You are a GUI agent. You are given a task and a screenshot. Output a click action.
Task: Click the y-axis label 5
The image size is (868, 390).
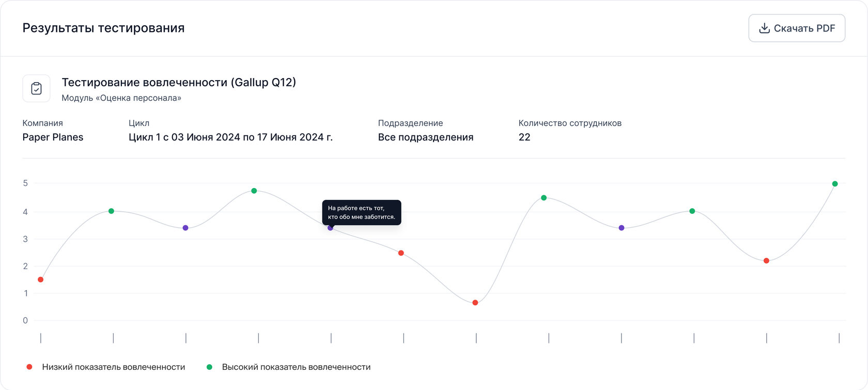(25, 183)
